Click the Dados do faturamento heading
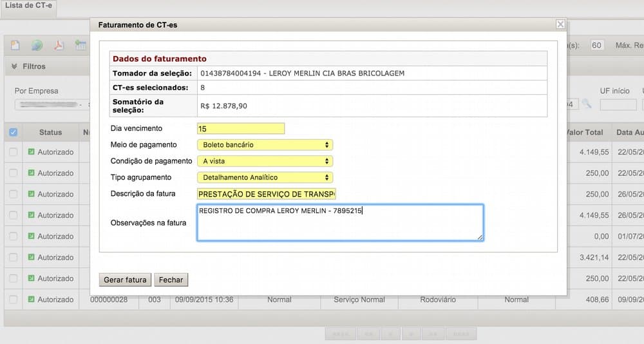The width and height of the screenshot is (644, 344). click(x=159, y=59)
